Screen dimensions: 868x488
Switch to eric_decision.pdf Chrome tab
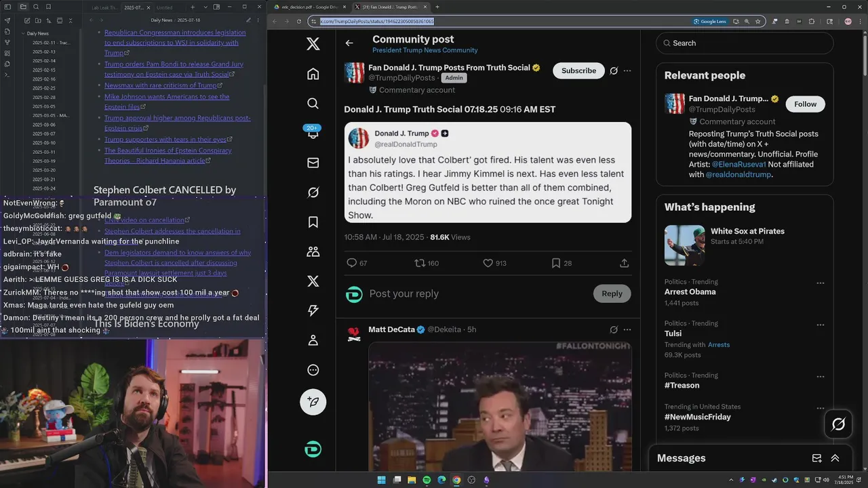309,7
